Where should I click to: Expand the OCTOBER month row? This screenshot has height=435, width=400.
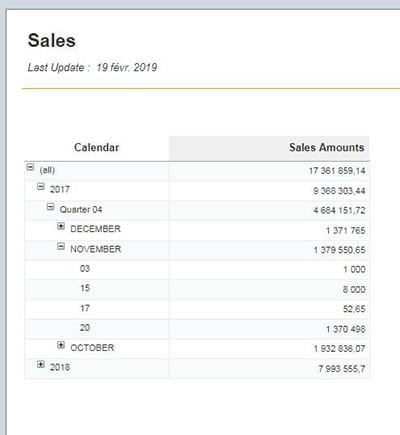(x=61, y=345)
